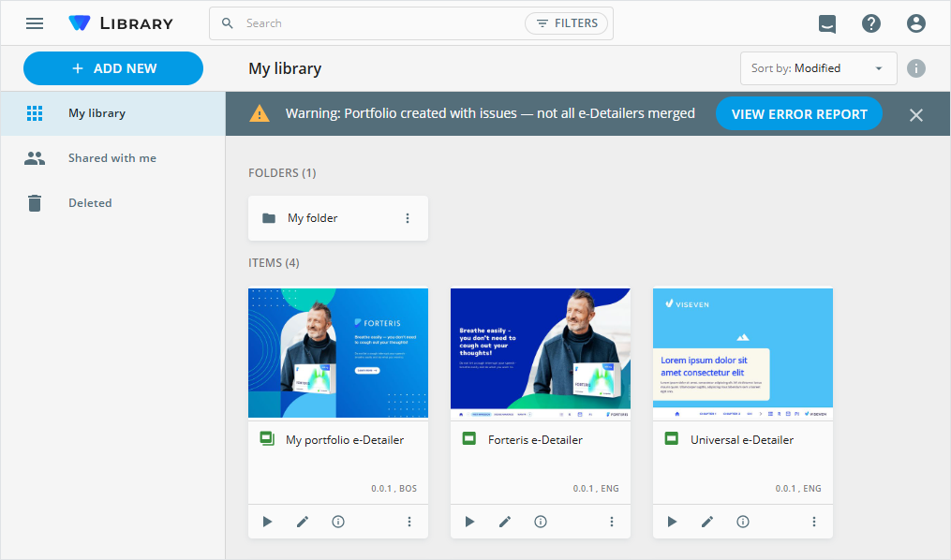Open the Deleted section

click(x=90, y=203)
